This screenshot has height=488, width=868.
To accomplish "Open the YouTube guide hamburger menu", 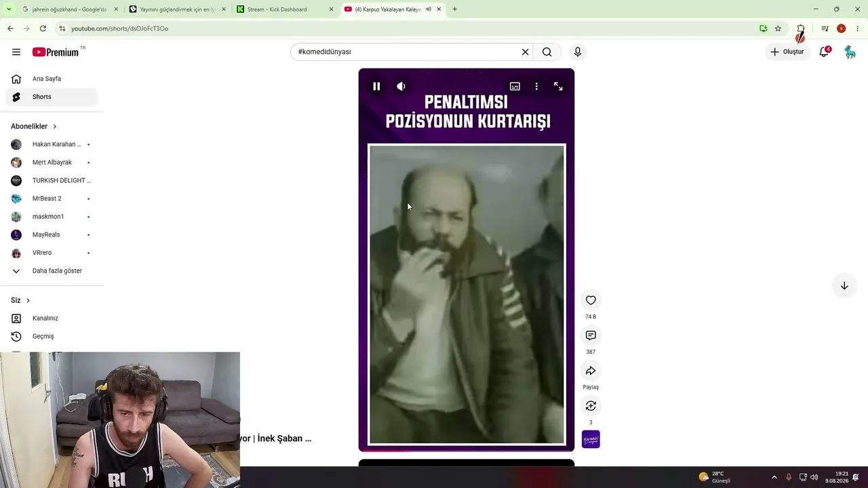I will click(16, 52).
